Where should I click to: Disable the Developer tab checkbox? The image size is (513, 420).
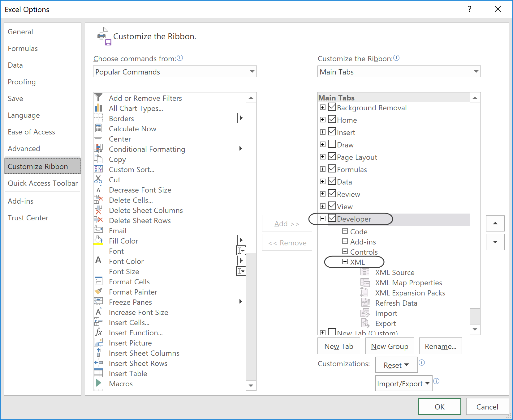[x=332, y=218]
